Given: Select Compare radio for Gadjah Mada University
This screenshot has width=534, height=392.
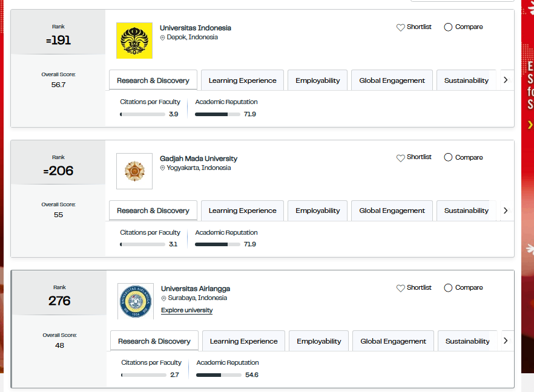Looking at the screenshot, I should pyautogui.click(x=448, y=157).
